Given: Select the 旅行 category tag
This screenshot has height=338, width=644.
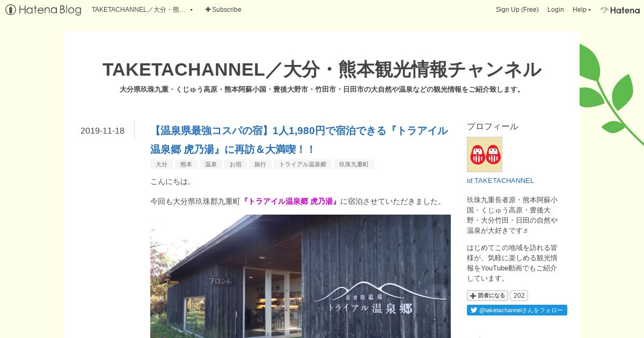Looking at the screenshot, I should click(x=260, y=165).
